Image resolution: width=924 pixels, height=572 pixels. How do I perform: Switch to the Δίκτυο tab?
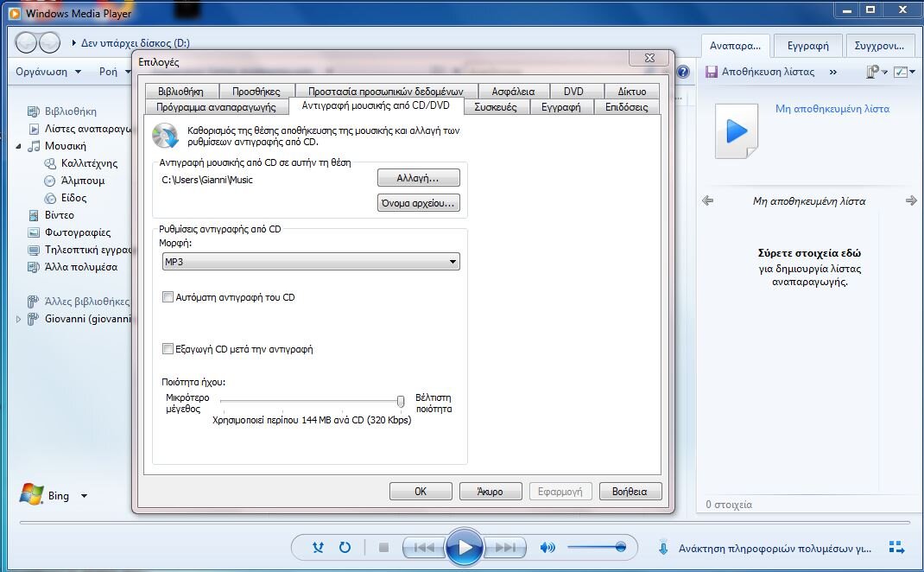point(632,92)
